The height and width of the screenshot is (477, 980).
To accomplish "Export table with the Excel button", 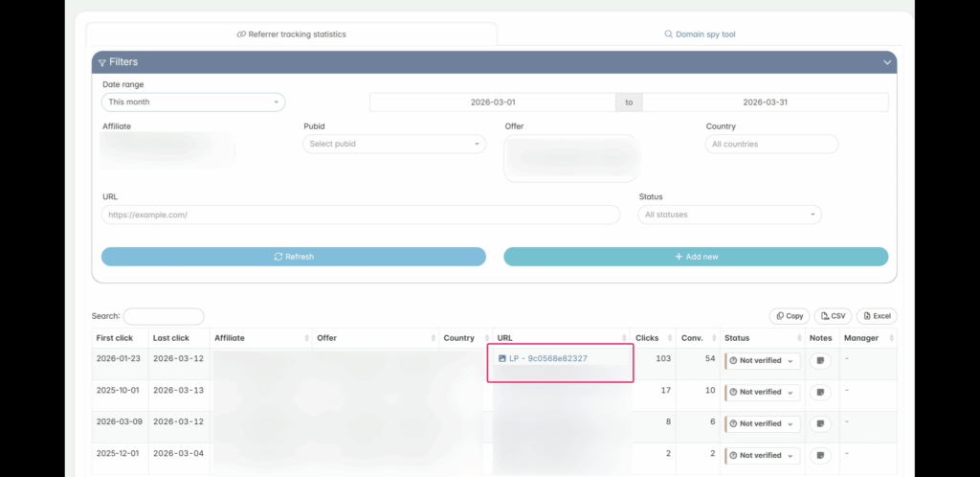I will click(876, 316).
